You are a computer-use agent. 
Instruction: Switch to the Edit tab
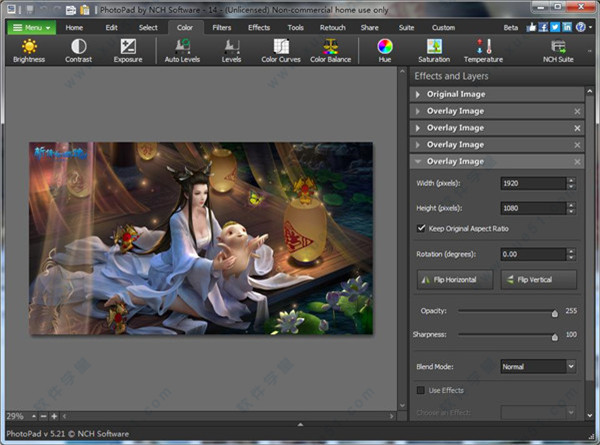[x=112, y=28]
